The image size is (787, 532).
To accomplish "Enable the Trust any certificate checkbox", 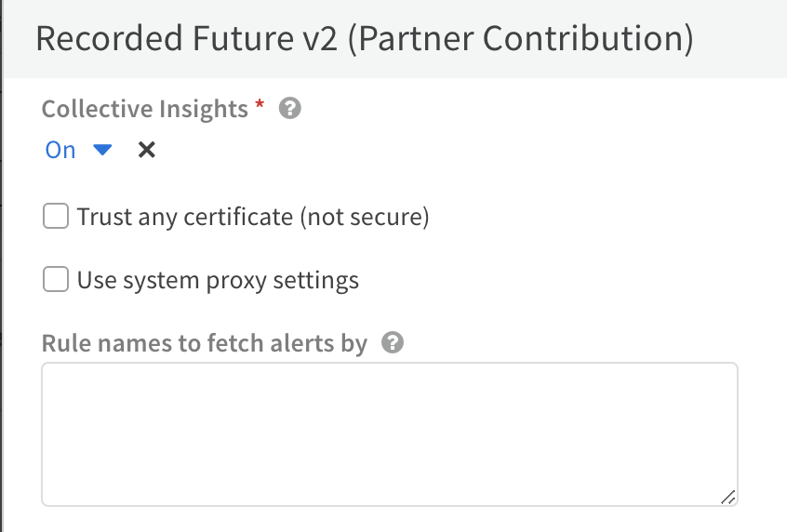I will pos(57,218).
